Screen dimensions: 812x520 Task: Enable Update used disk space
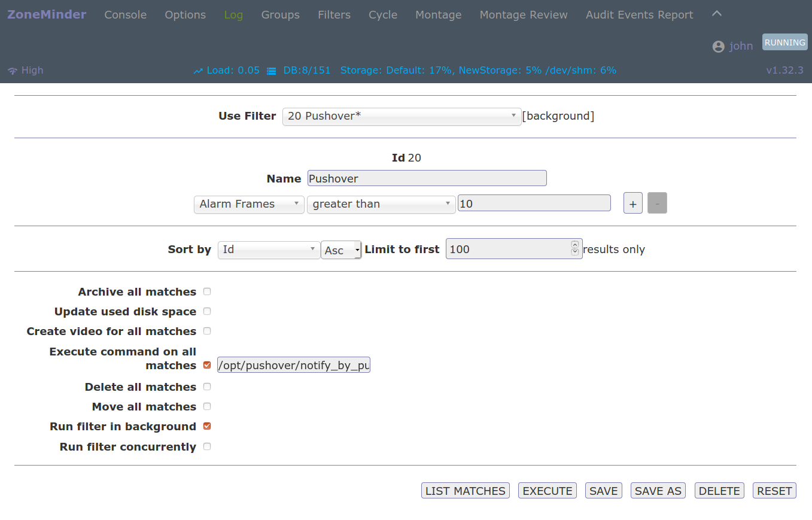[207, 311]
